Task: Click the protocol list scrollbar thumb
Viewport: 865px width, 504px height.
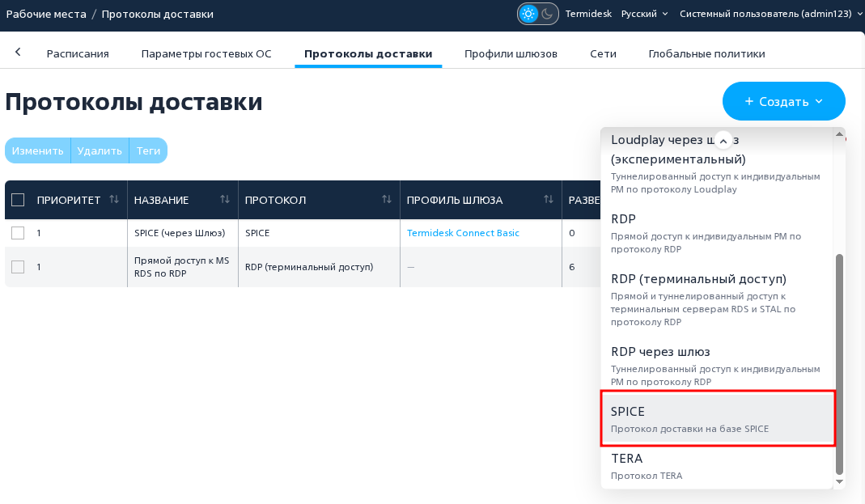Action: pos(840,364)
